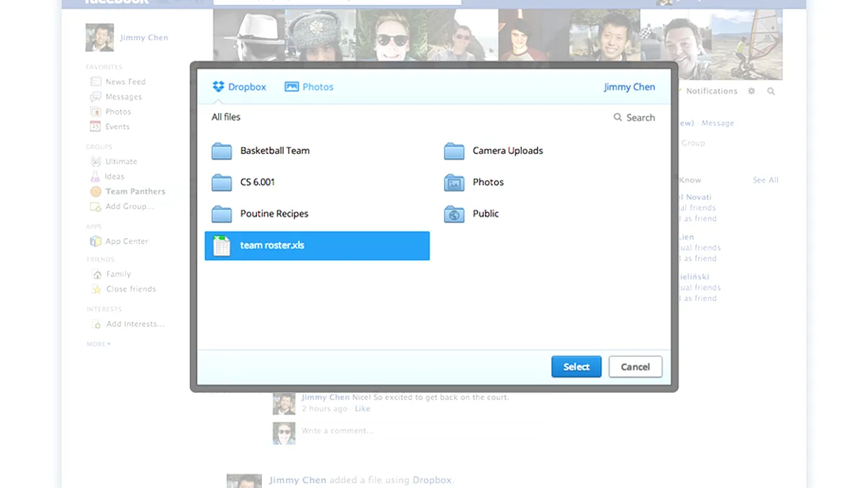
Task: Click Photos icon in Facebook sidebar
Action: (95, 112)
